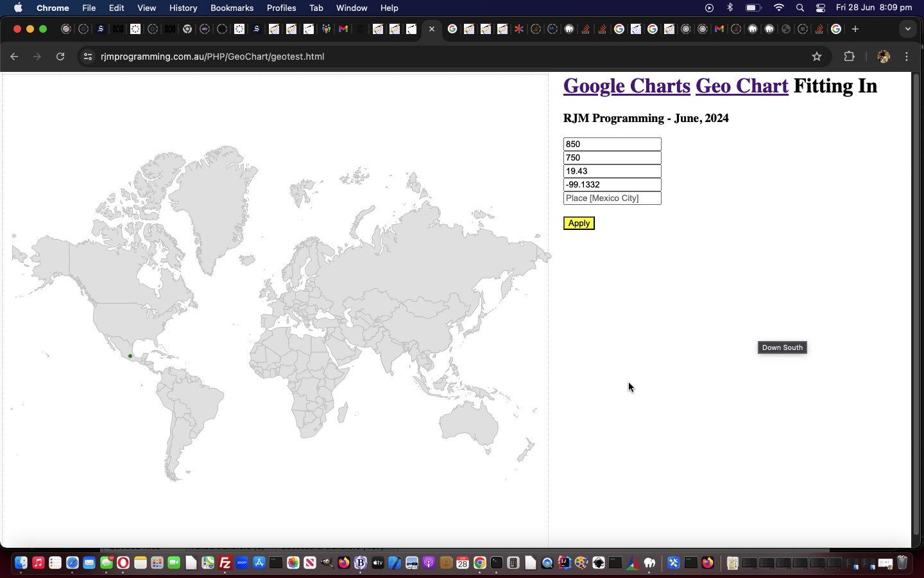
Task: Go back using the browser back arrow
Action: (14, 57)
